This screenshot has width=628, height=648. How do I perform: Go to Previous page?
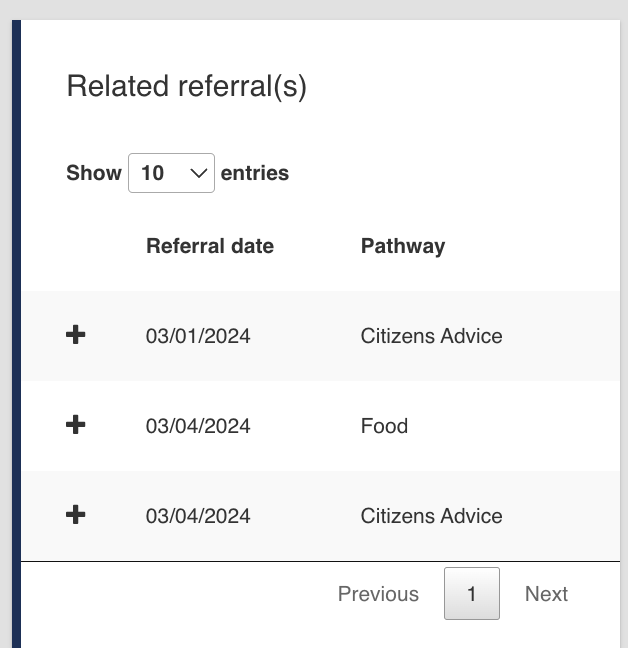click(x=378, y=594)
